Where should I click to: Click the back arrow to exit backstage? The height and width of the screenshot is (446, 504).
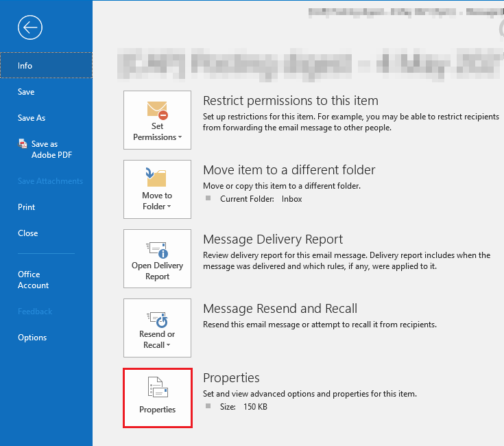31,27
